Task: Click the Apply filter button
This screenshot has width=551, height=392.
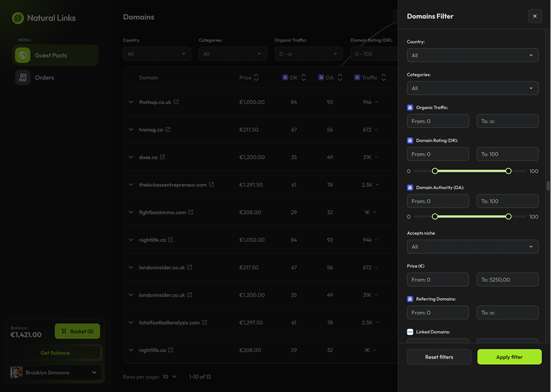Action: 509,357
